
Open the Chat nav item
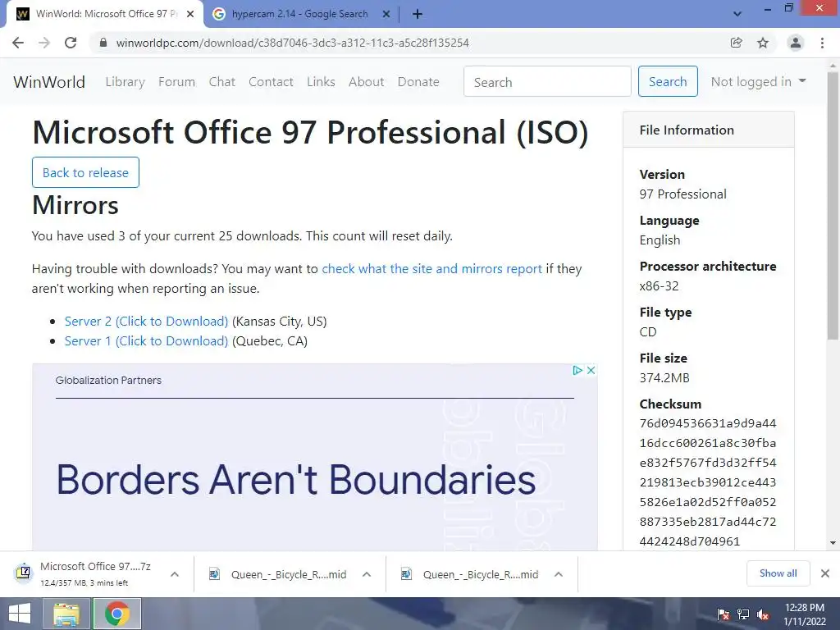tap(221, 82)
